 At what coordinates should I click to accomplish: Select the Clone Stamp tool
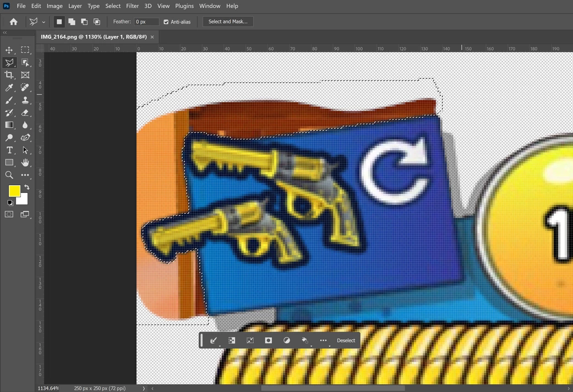click(25, 100)
